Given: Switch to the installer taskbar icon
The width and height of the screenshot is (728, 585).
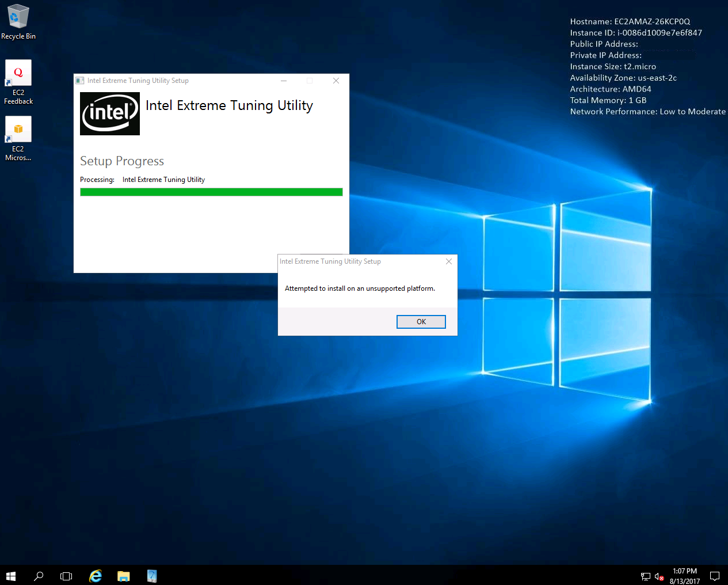Looking at the screenshot, I should click(x=151, y=576).
